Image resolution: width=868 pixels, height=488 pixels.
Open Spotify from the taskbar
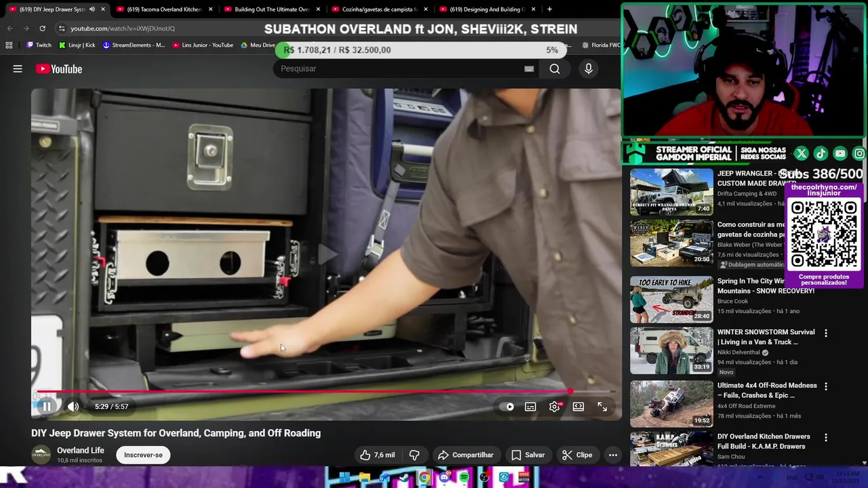(464, 477)
